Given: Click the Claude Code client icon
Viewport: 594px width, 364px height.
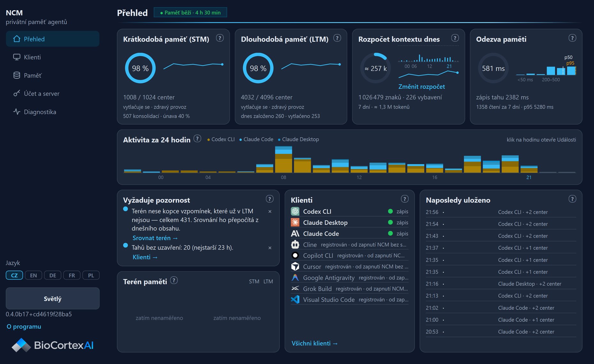Looking at the screenshot, I should click(x=295, y=233).
